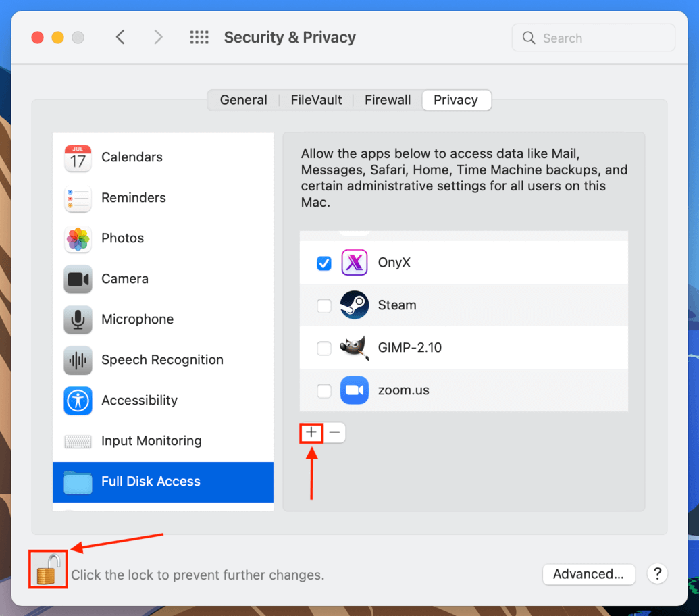This screenshot has width=699, height=616.
Task: Switch to the FileVault tab
Action: click(316, 100)
